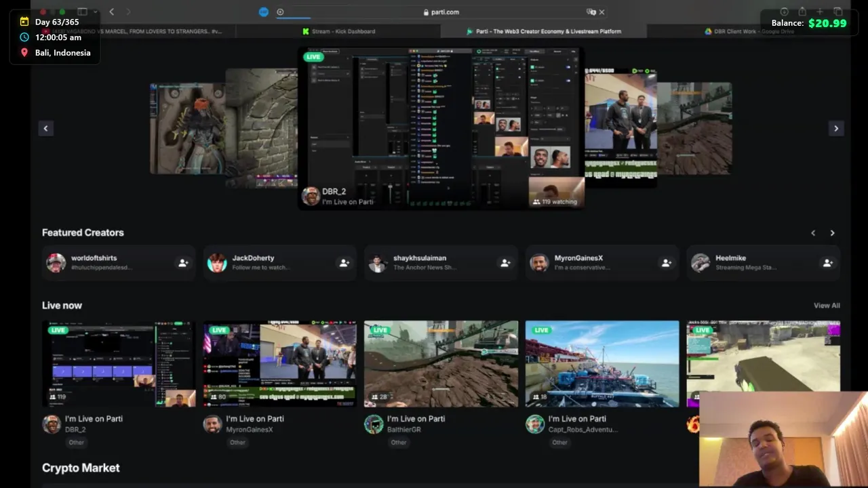This screenshot has height=488, width=868.
Task: Click the translate icon in address bar
Action: [591, 12]
